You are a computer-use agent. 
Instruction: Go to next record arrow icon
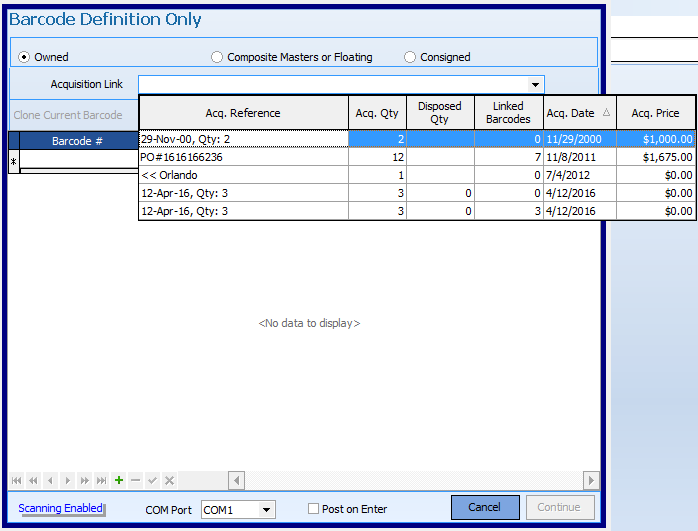67,481
